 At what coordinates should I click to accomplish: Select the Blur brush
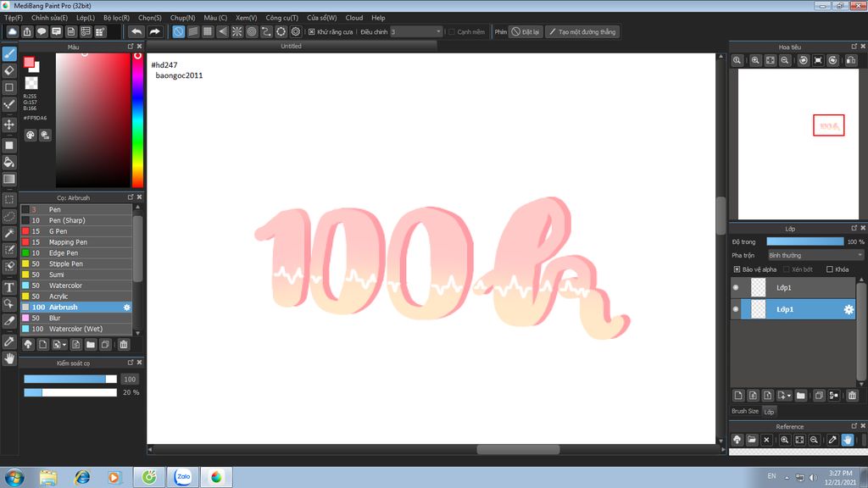click(76, 319)
